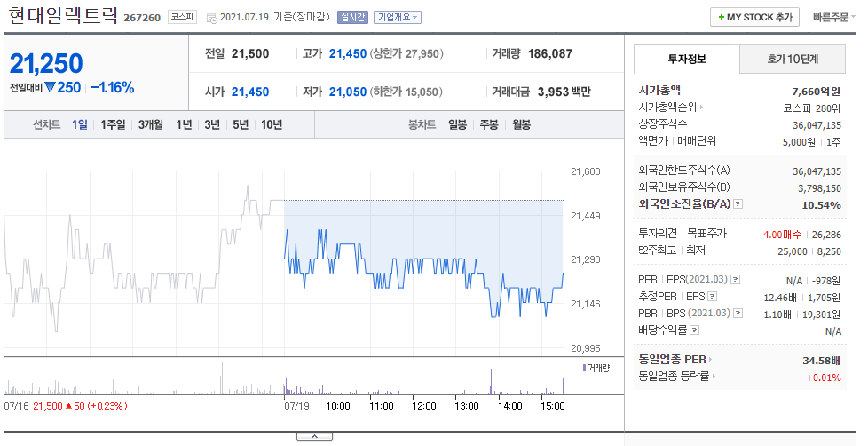This screenshot has height=446, width=868.
Task: Open the 동일업종 PER link
Action: click(x=675, y=360)
